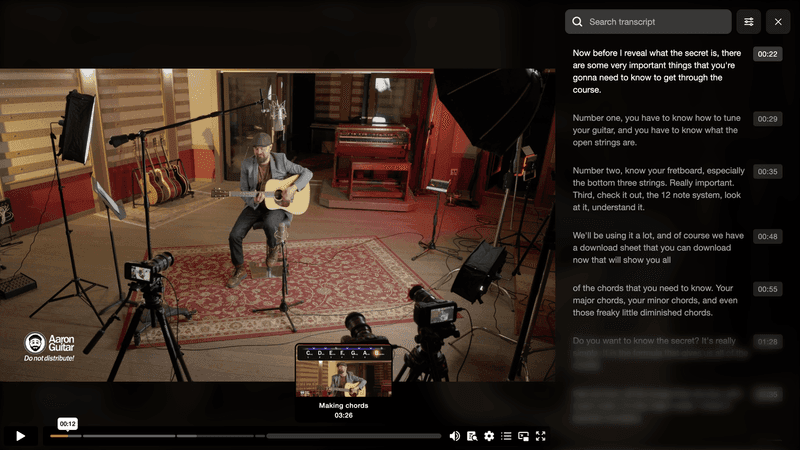The height and width of the screenshot is (450, 800).
Task: Mute the video volume
Action: [x=455, y=436]
